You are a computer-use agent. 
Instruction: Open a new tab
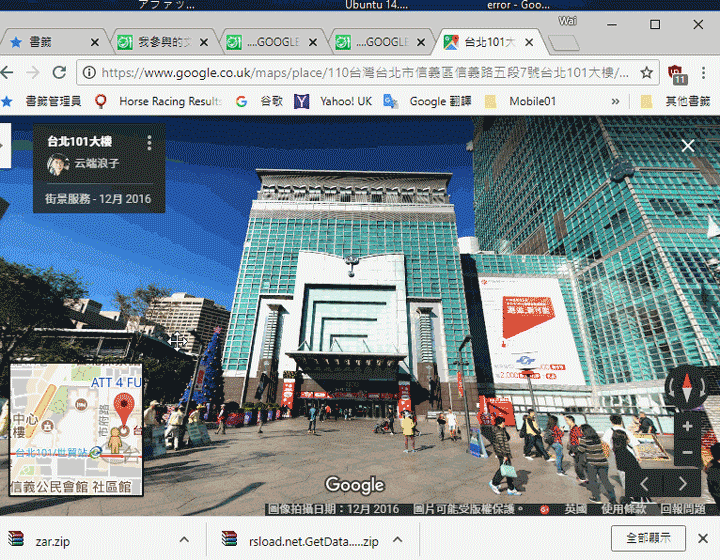[564, 43]
